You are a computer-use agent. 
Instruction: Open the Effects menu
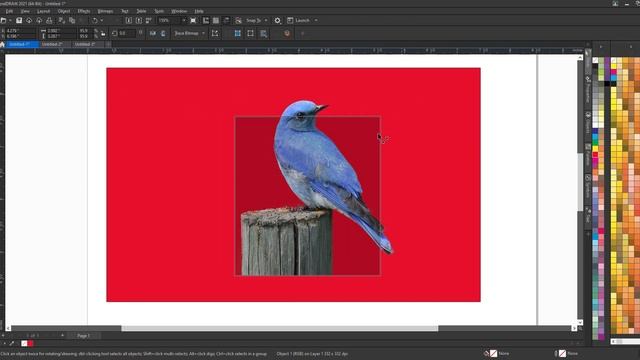(x=84, y=11)
